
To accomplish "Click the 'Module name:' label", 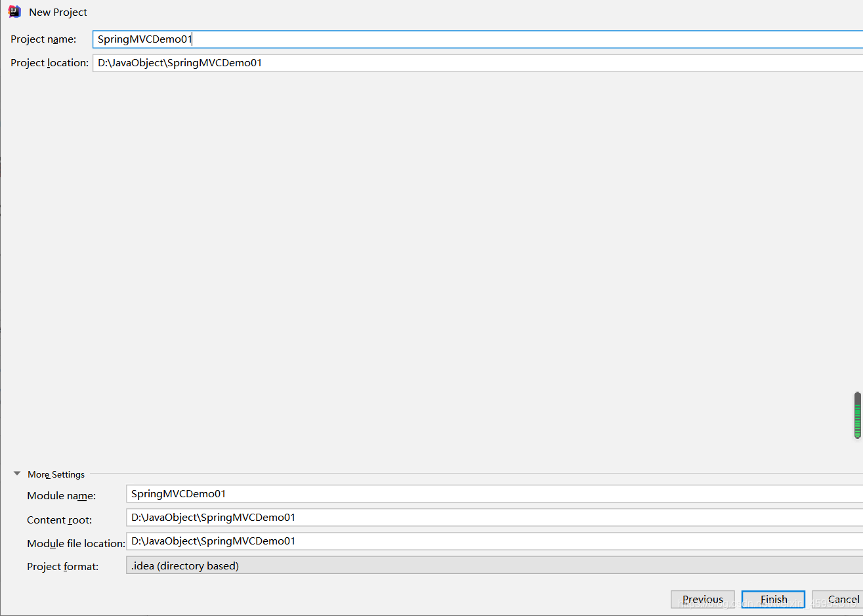I will pyautogui.click(x=61, y=496).
